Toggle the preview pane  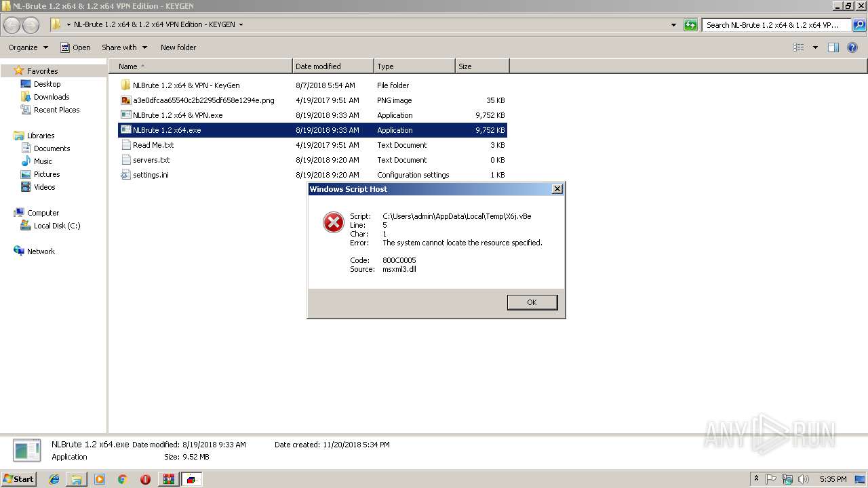coord(833,47)
